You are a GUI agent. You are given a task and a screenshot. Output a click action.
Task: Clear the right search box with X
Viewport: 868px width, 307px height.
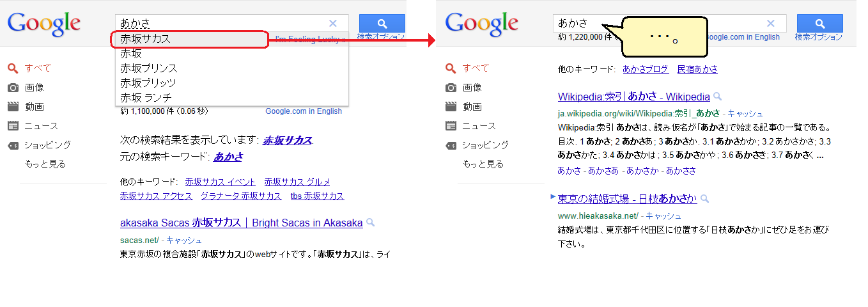(770, 23)
